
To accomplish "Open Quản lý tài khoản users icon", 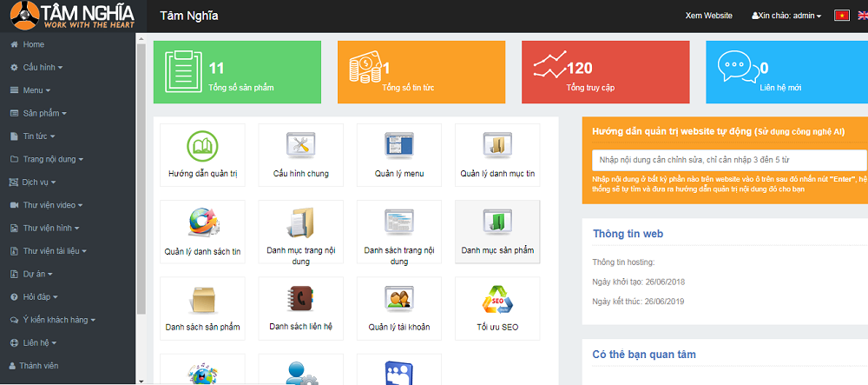I will (399, 299).
